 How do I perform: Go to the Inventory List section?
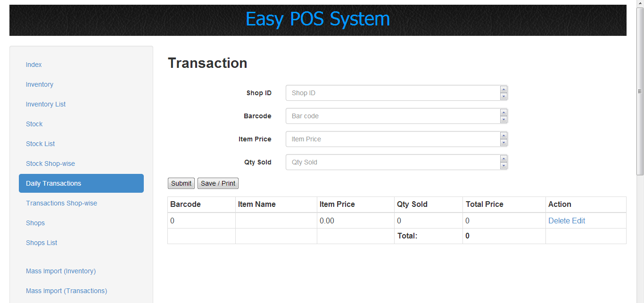[45, 104]
